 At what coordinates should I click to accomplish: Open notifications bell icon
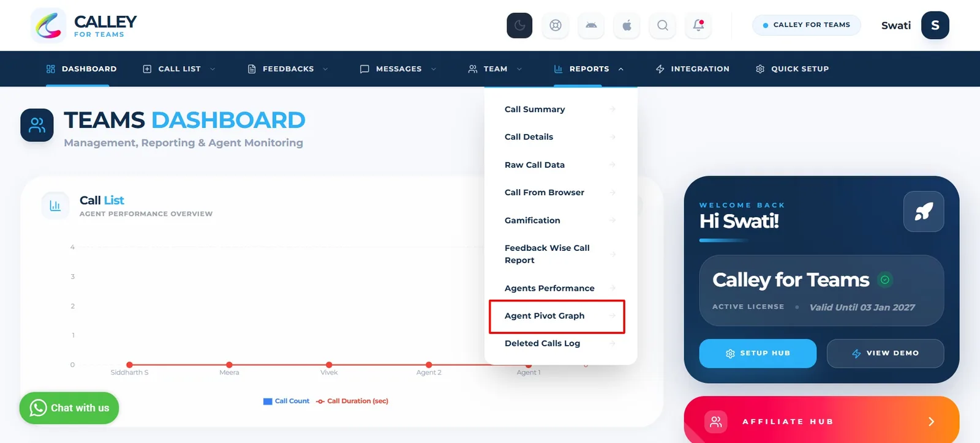click(x=698, y=25)
